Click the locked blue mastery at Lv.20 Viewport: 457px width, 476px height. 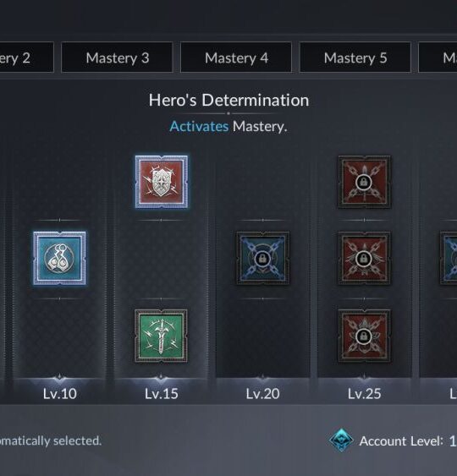coord(263,258)
